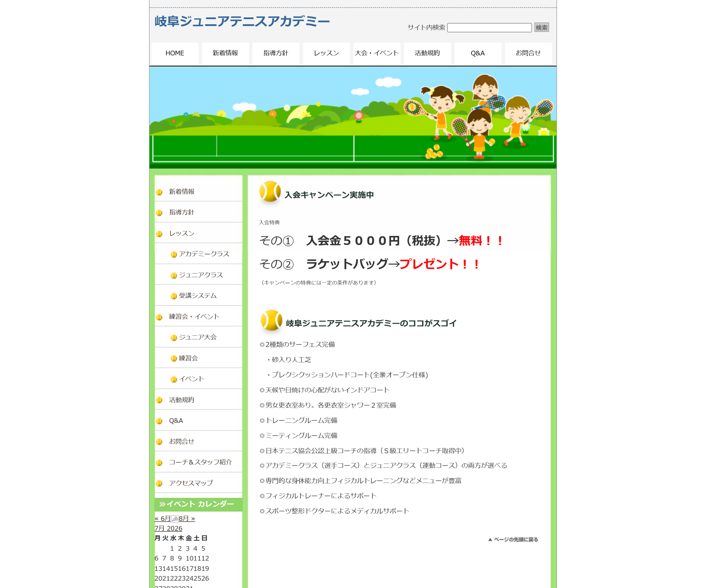Click ball icon beside 練習会・イベント
The image size is (706, 588).
159,317
